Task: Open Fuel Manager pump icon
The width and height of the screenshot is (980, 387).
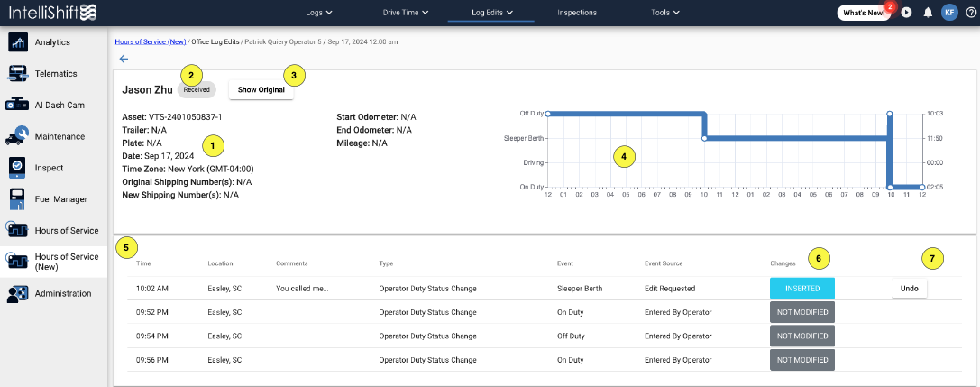Action: point(17,199)
